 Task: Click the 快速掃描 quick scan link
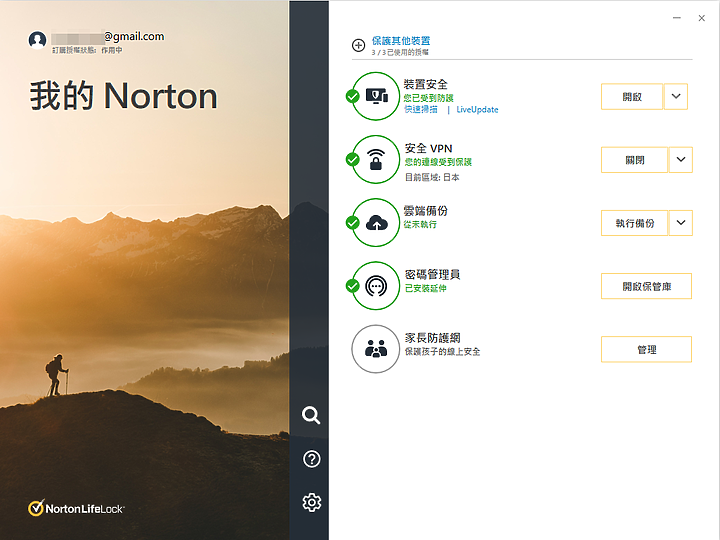(421, 109)
